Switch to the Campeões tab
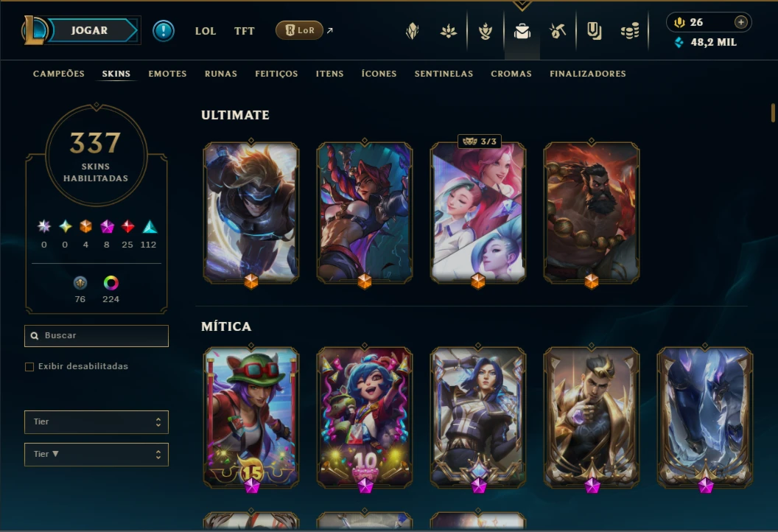 [58, 74]
